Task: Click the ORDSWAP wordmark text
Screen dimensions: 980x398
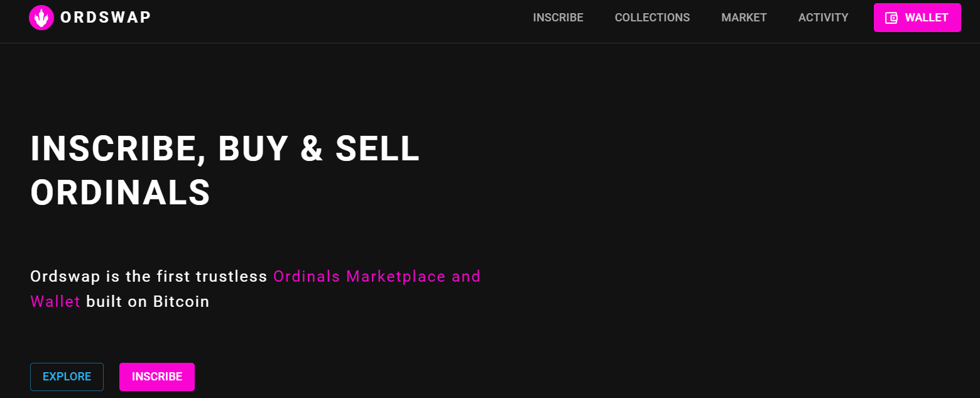Action: (x=106, y=18)
